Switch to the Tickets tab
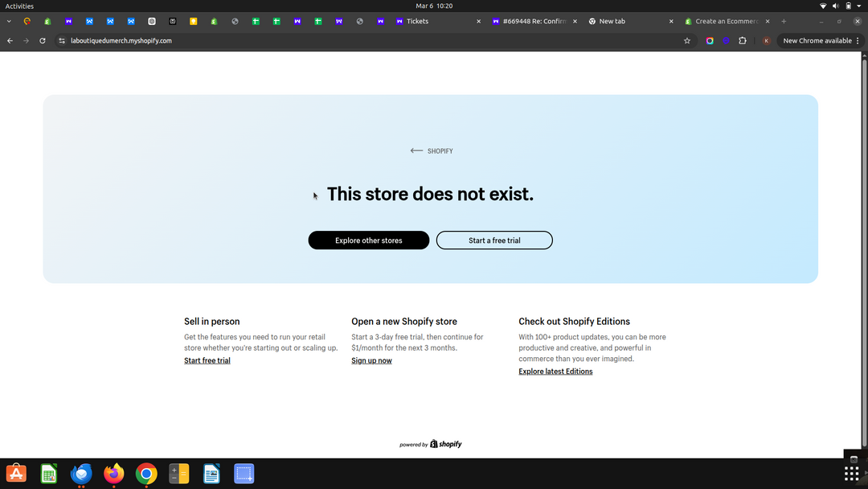The image size is (868, 489). click(x=437, y=21)
